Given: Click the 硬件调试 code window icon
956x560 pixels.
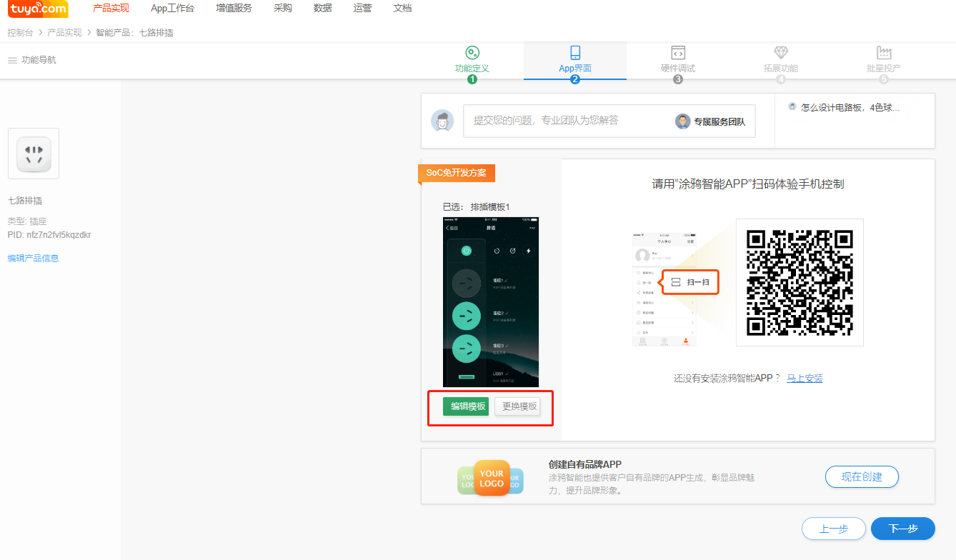Looking at the screenshot, I should (678, 53).
